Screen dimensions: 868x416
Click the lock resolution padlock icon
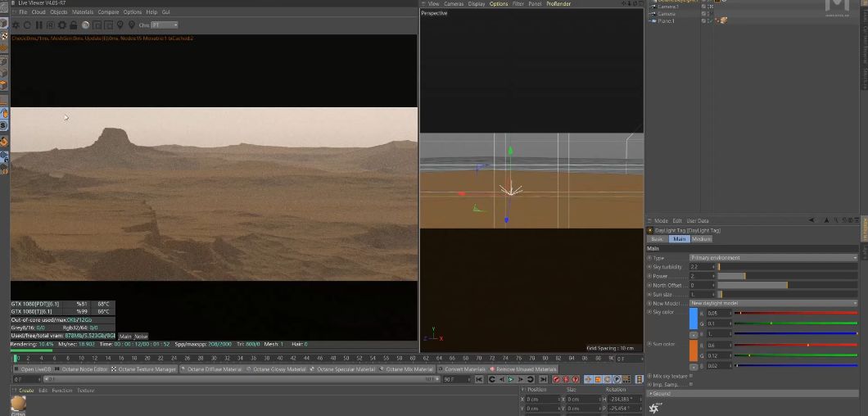point(75,25)
